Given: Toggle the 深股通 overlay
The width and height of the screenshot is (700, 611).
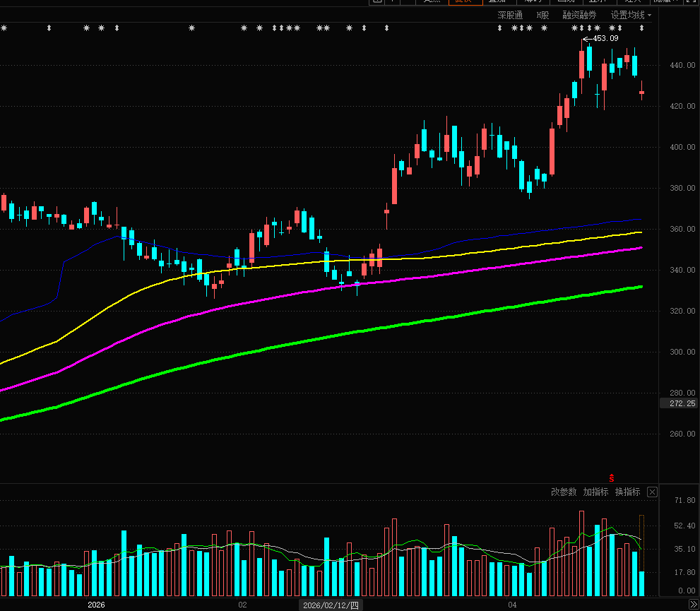Looking at the screenshot, I should click(x=510, y=15).
